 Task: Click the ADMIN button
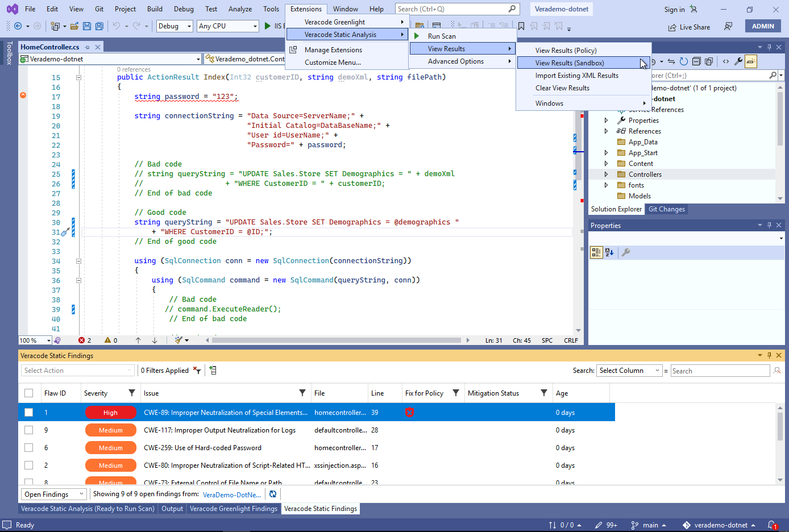(x=763, y=26)
